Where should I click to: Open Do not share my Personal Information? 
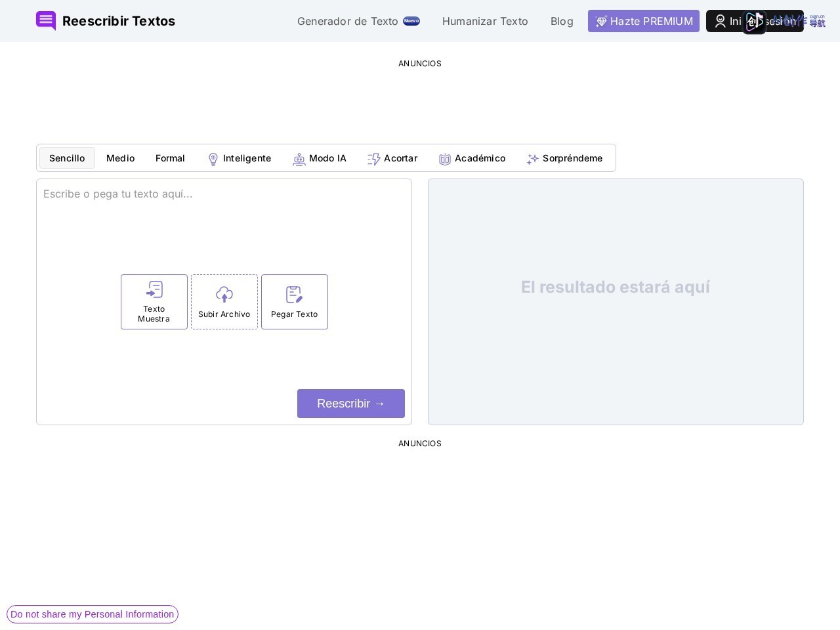tap(93, 614)
